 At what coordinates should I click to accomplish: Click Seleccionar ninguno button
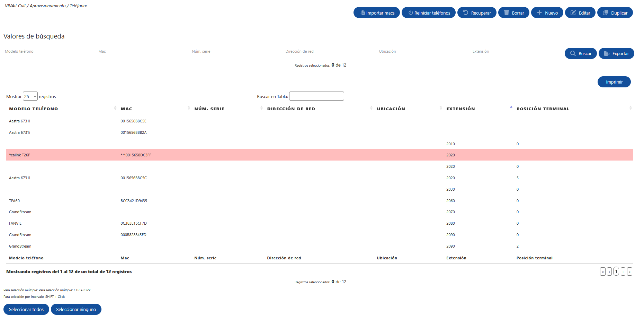[x=76, y=309]
